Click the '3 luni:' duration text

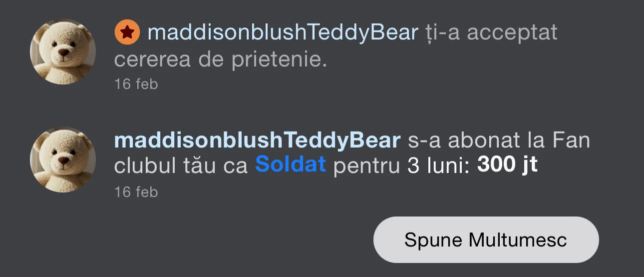click(438, 165)
